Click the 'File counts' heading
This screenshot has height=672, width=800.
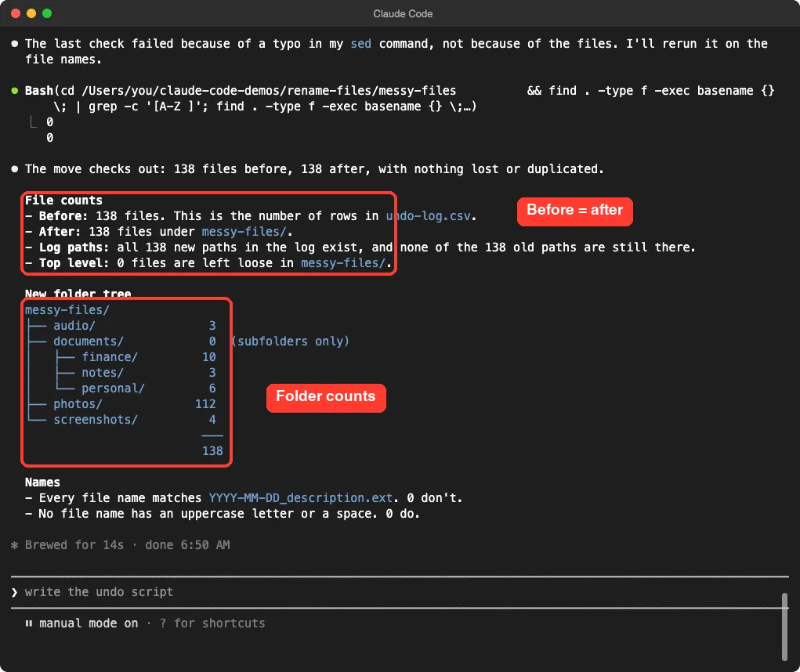point(63,201)
